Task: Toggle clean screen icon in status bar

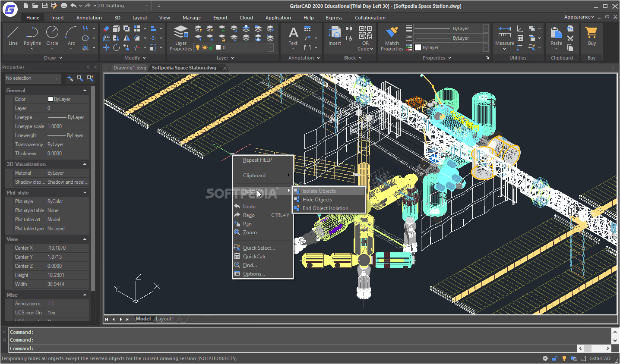Action: (x=583, y=358)
